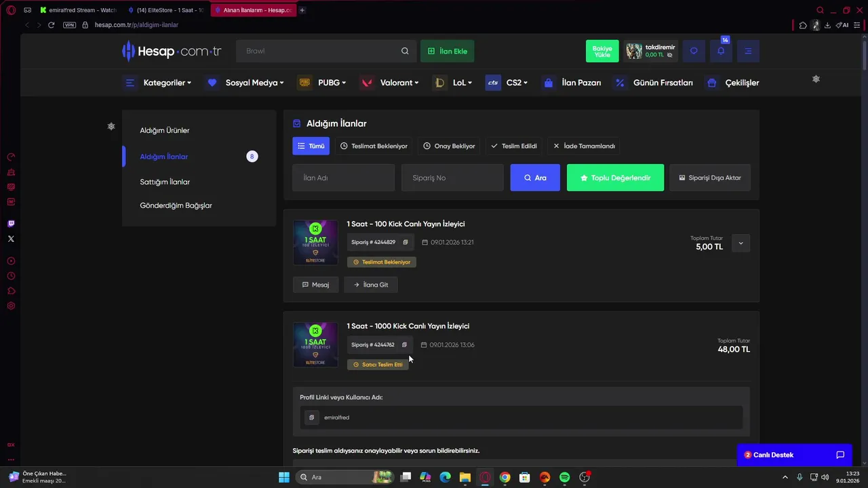Click Siparişi Dışa Aktar button
This screenshot has height=488, width=868.
click(x=710, y=178)
